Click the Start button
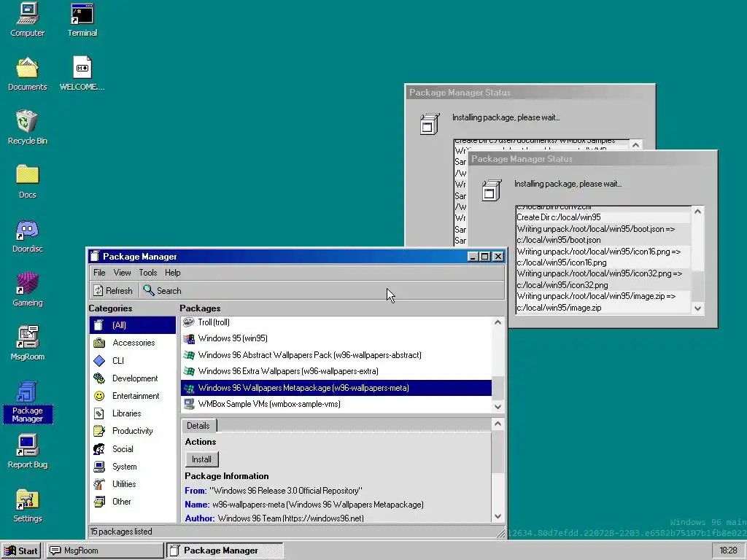 pos(21,551)
